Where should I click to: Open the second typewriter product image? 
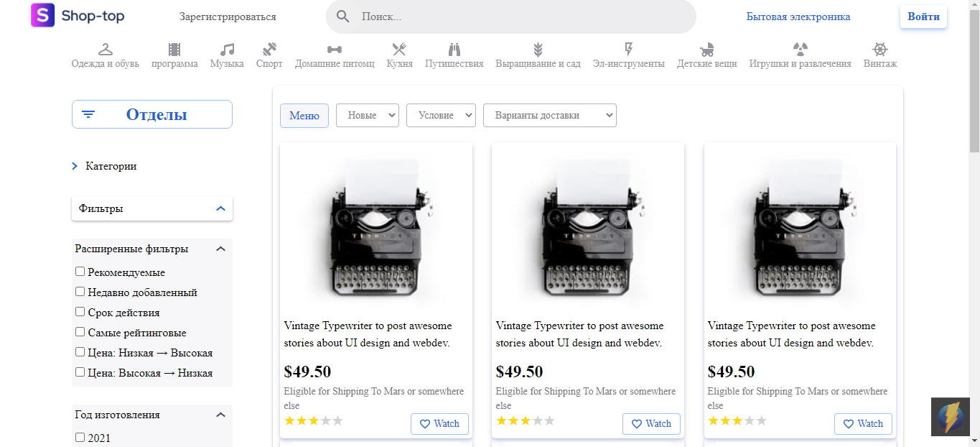588,228
